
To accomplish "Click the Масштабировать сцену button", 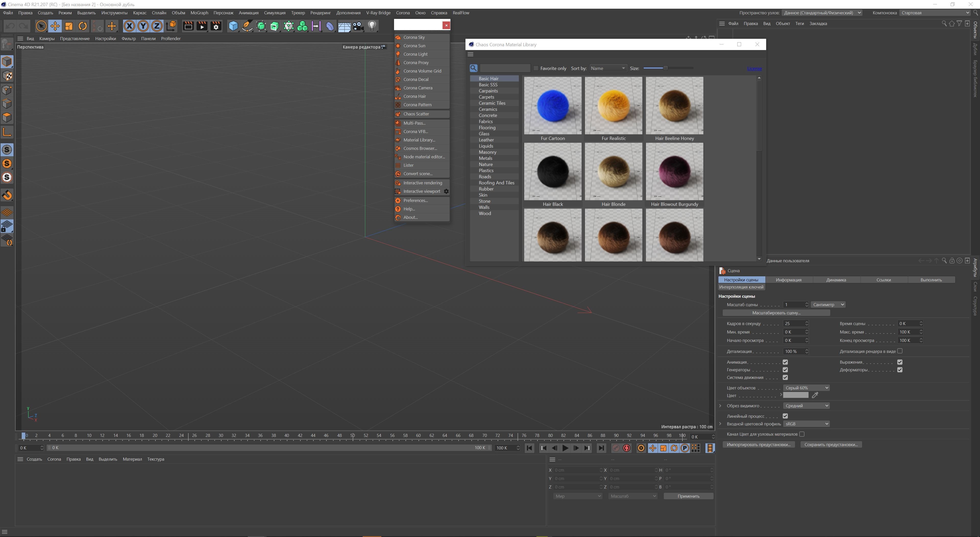I will (x=776, y=313).
